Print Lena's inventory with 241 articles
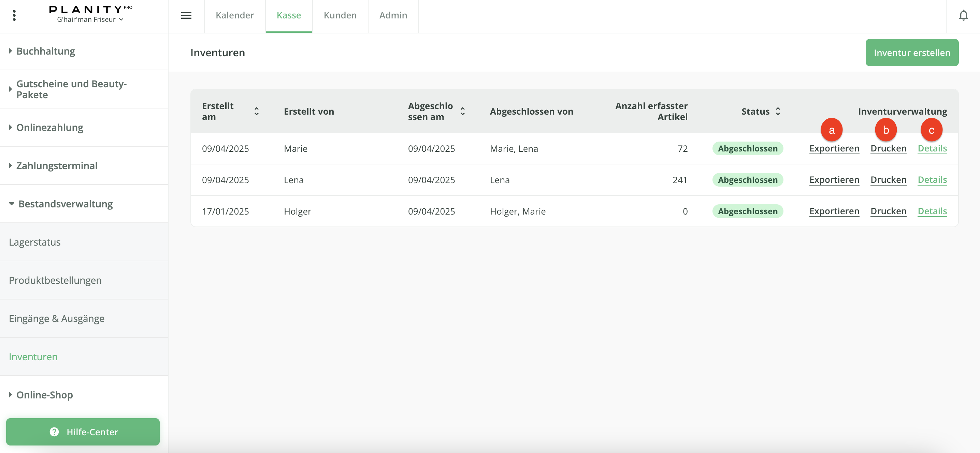980x453 pixels. (888, 180)
